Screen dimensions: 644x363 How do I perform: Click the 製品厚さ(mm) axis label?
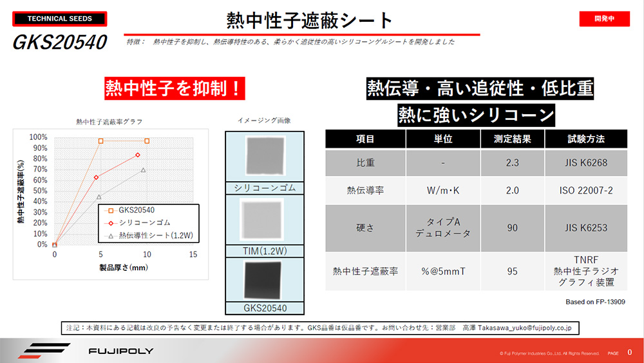pyautogui.click(x=123, y=268)
